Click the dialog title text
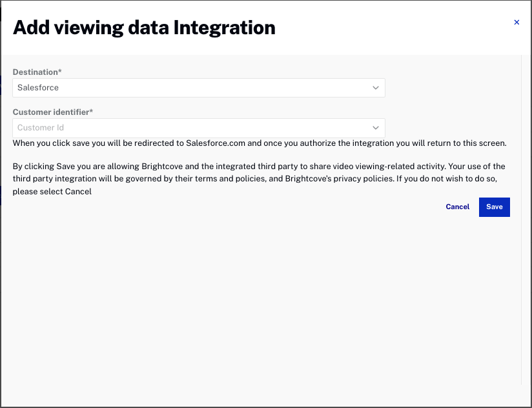Screen dimensions: 532x408 pyautogui.click(x=144, y=27)
